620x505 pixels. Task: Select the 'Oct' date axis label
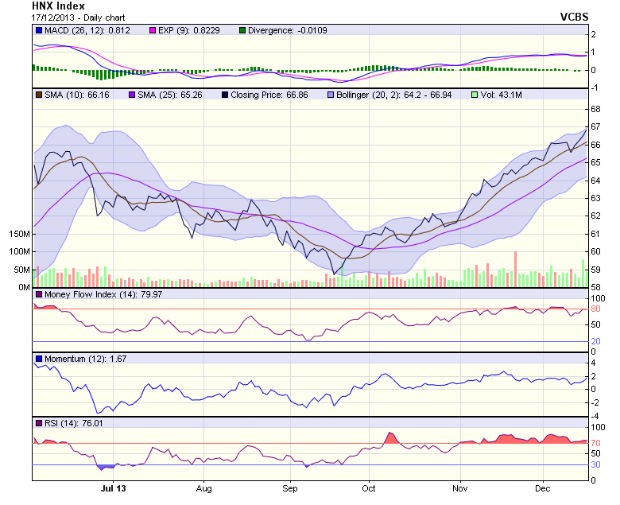coord(368,489)
